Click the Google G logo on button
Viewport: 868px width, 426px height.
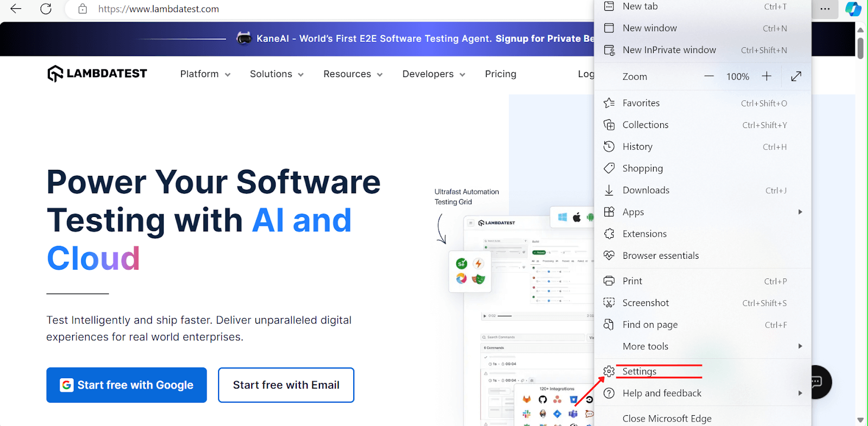pyautogui.click(x=67, y=385)
